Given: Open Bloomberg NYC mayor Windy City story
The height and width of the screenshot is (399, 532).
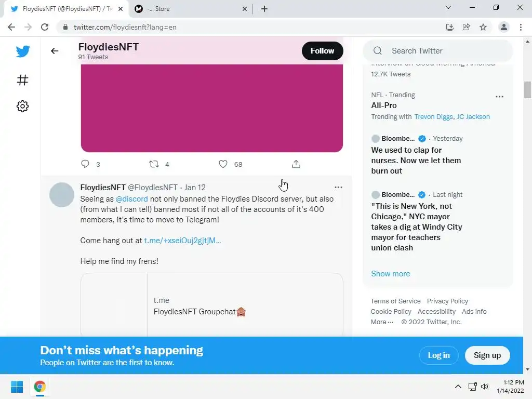Looking at the screenshot, I should pyautogui.click(x=417, y=227).
